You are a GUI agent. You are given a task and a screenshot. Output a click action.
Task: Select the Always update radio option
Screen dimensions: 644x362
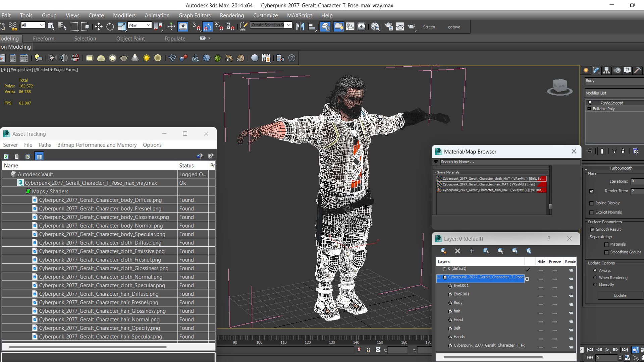point(595,270)
